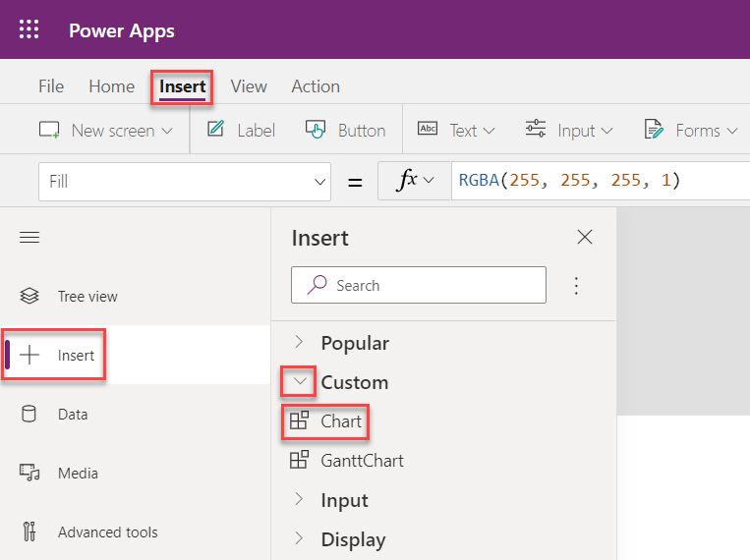Screen dimensions: 750x560
Task: Open Tree view in left sidebar
Action: (x=87, y=297)
